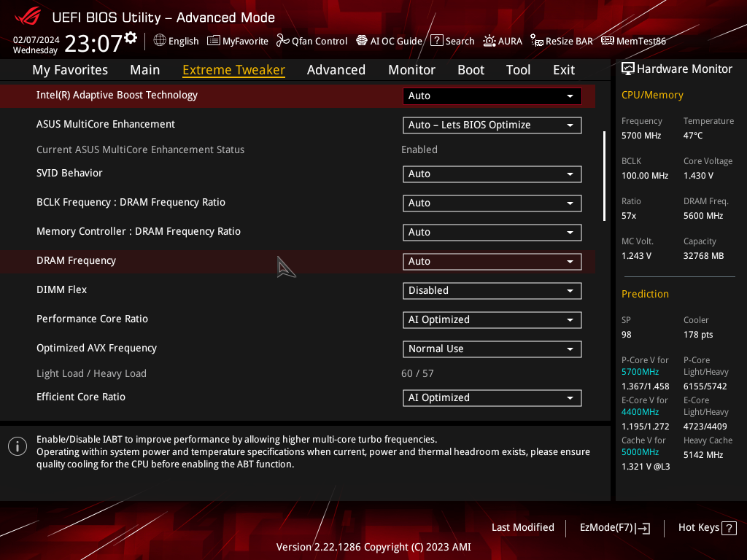The height and width of the screenshot is (560, 747).
Task: Open Hot Keys help
Action: point(707,528)
